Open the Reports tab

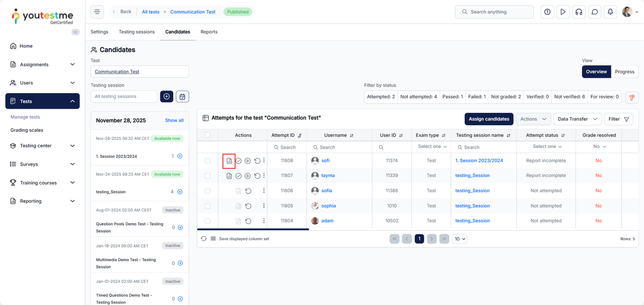(x=209, y=32)
